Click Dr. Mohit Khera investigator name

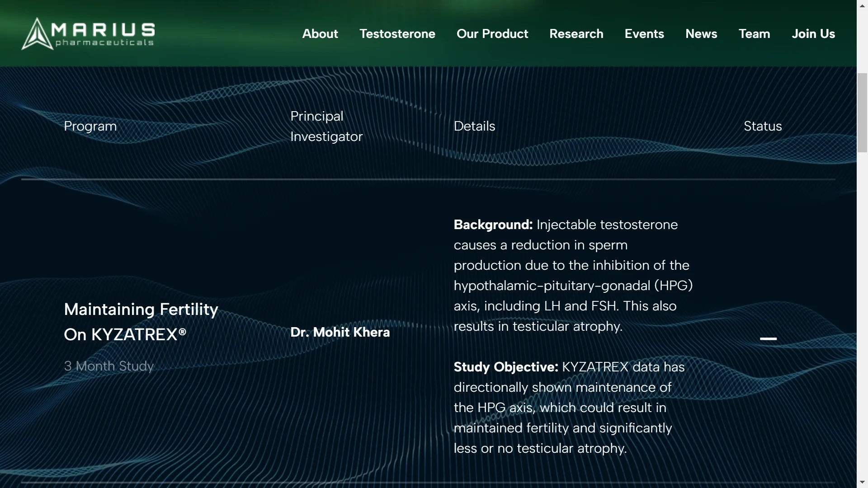pyautogui.click(x=340, y=332)
